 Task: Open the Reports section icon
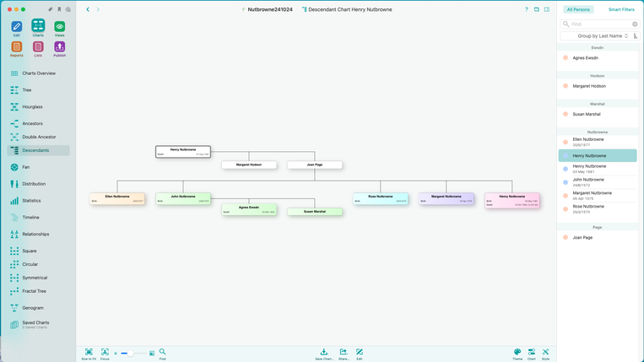click(16, 46)
